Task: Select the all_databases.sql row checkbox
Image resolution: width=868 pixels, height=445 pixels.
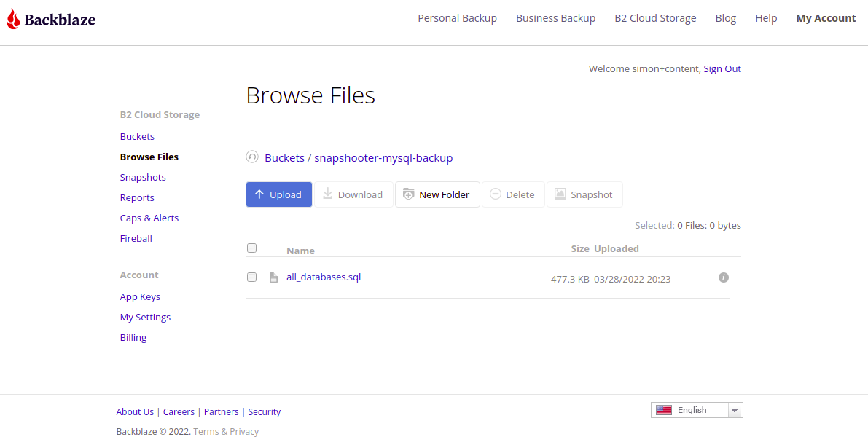Action: click(x=252, y=277)
